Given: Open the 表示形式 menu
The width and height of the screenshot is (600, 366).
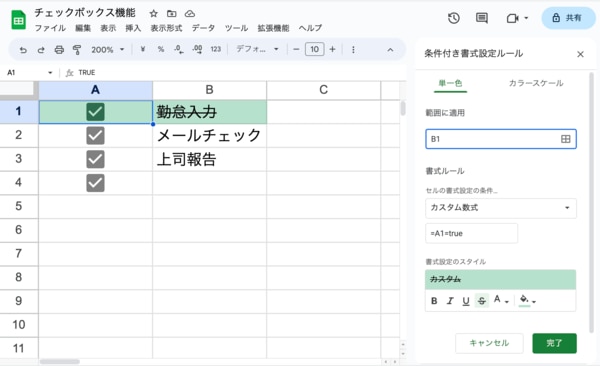Looking at the screenshot, I should [166, 28].
